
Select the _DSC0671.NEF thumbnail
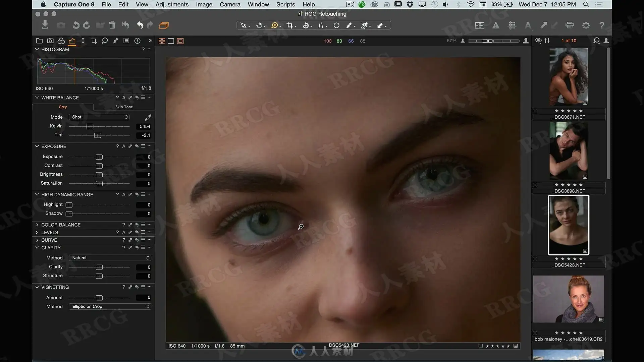(569, 77)
